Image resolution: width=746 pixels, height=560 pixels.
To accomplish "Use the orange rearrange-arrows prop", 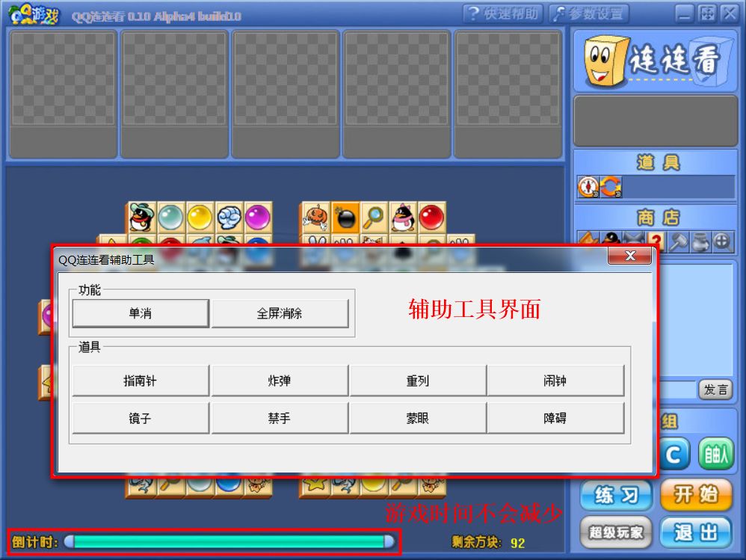I will tap(611, 186).
